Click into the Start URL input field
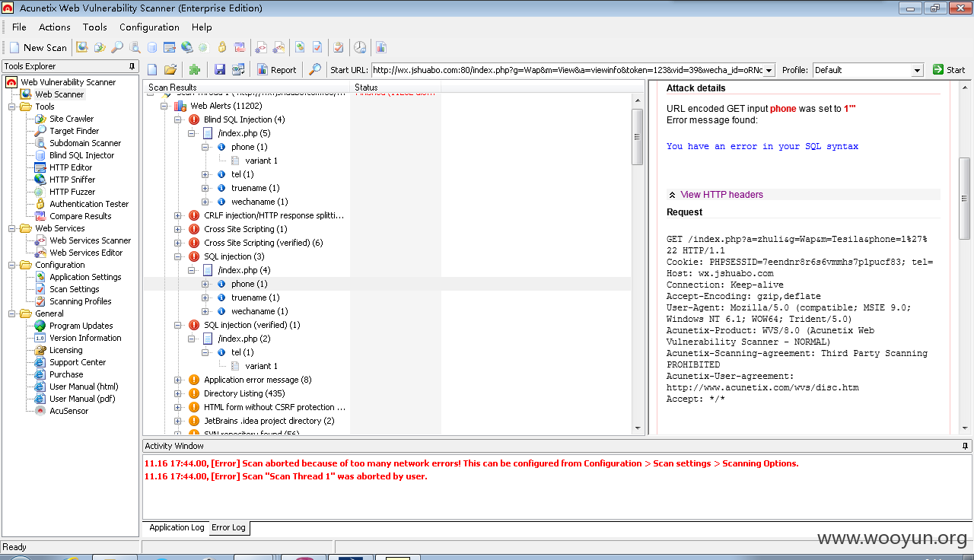Screen dimensions: 974x560 pyautogui.click(x=567, y=70)
